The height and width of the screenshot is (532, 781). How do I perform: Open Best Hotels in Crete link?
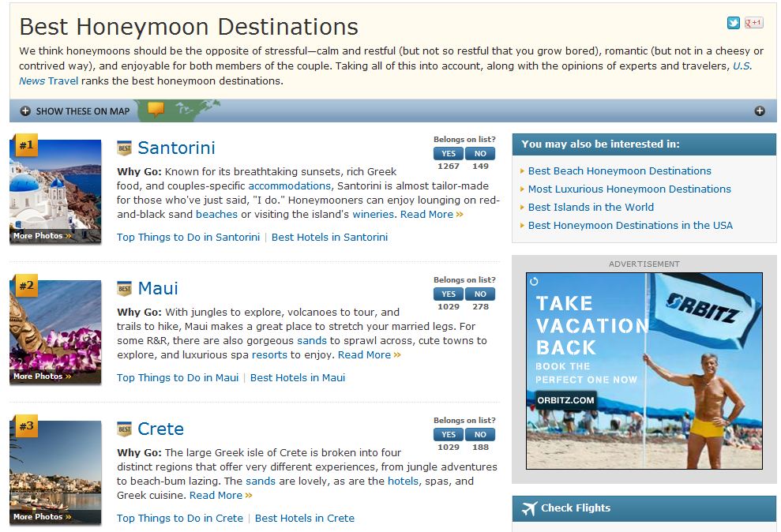pyautogui.click(x=305, y=518)
